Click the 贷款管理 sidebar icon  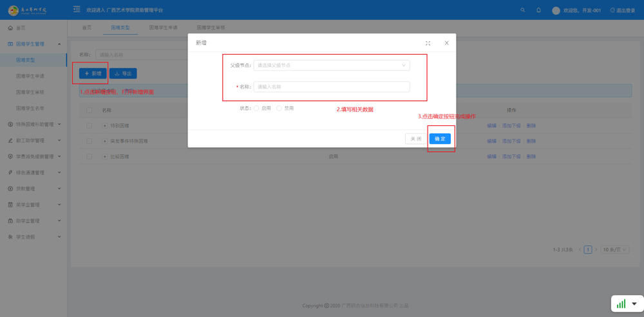(x=11, y=188)
